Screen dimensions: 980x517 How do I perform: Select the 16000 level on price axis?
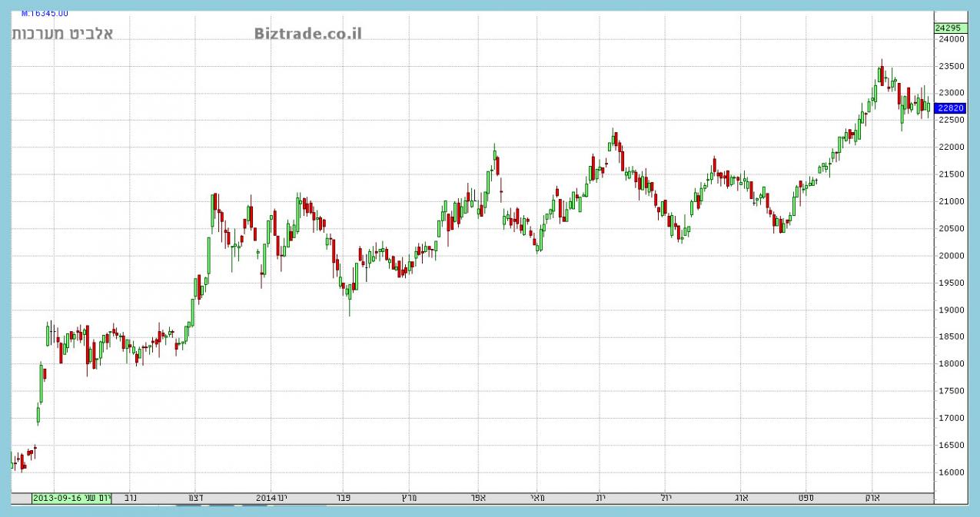(x=951, y=472)
